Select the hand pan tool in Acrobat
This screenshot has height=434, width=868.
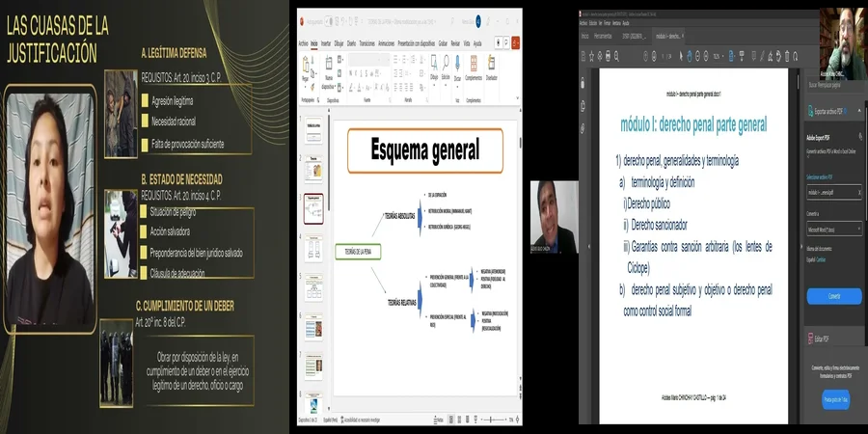point(690,56)
